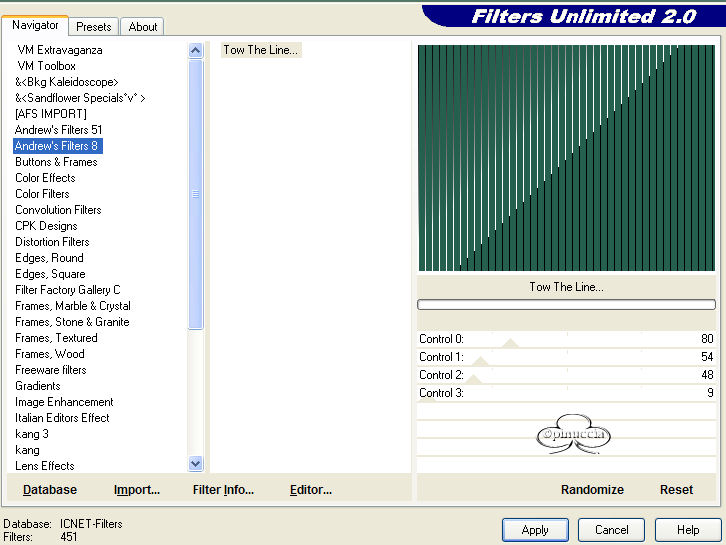This screenshot has width=726, height=545.
Task: Select Andrew's Filters 51 category
Action: 58,130
